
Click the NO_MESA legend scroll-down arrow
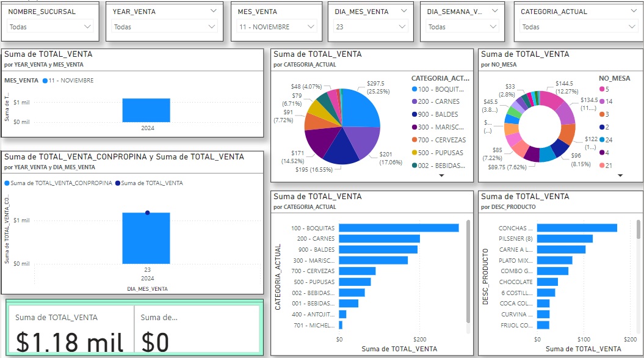620,175
